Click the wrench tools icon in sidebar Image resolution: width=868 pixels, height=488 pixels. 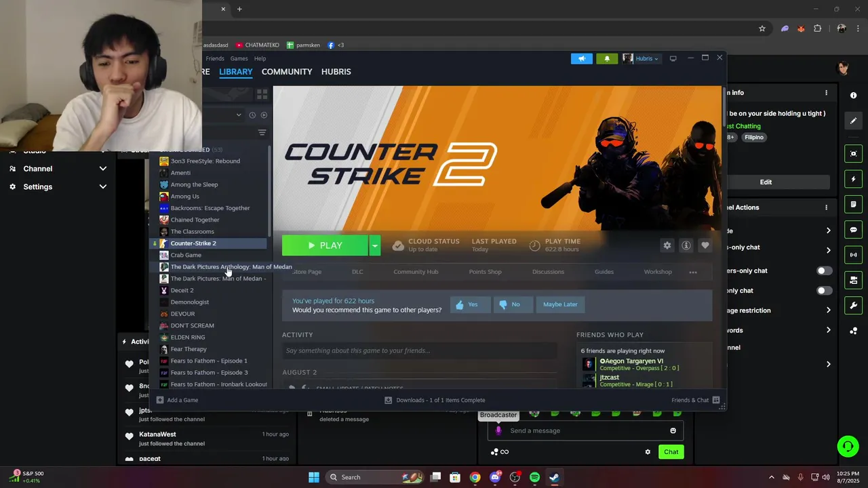coord(853,305)
